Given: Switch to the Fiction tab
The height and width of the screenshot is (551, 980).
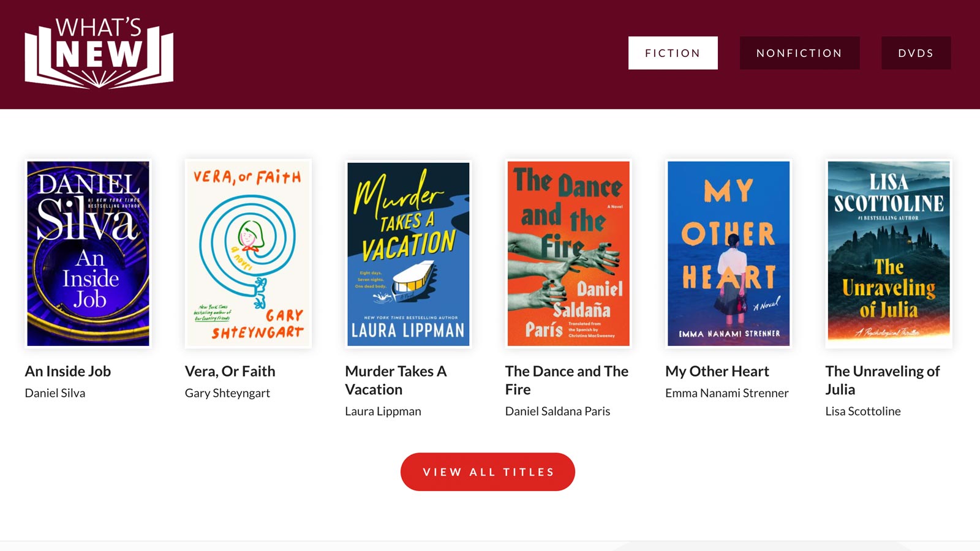Looking at the screenshot, I should click(673, 53).
